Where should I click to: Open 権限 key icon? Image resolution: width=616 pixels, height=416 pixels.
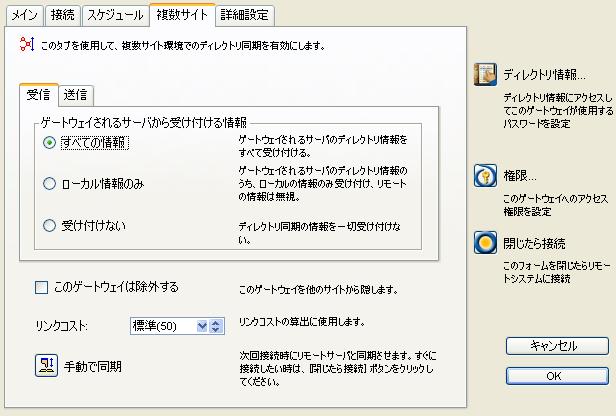coord(485,176)
